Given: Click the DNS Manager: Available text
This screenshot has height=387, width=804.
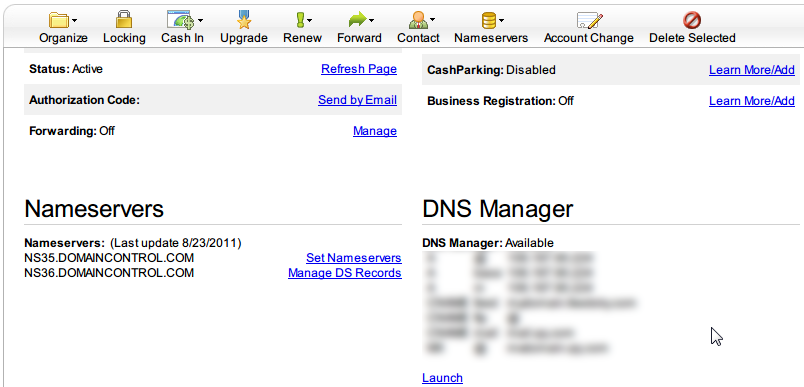Looking at the screenshot, I should click(488, 243).
